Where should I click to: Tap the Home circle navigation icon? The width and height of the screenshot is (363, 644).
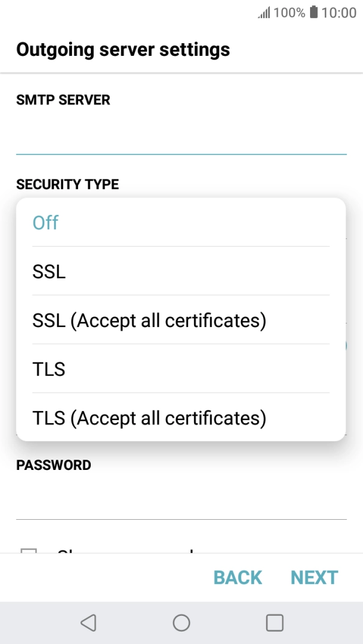click(181, 623)
